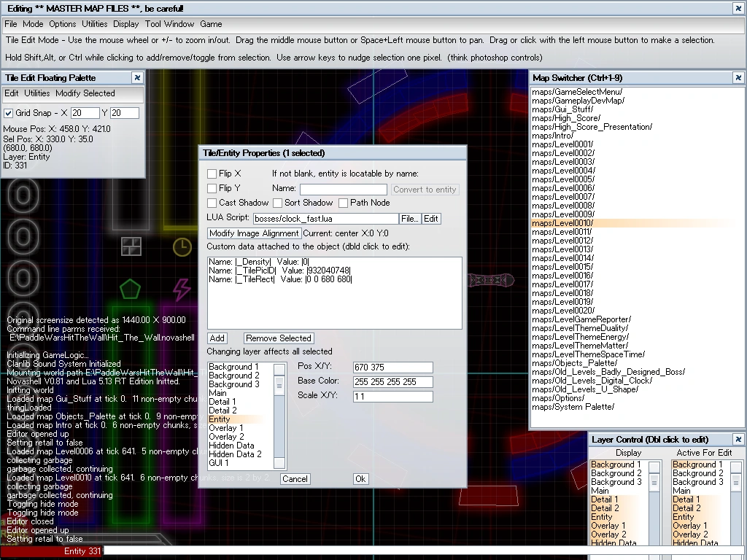This screenshot has width=747, height=560.
Task: Close the Layer Control panel
Action: [x=738, y=439]
